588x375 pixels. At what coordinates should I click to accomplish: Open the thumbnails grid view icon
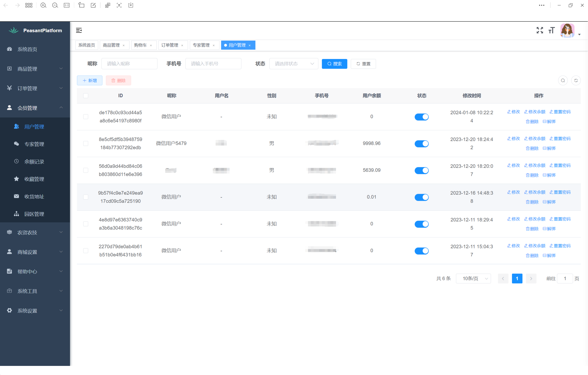point(29,5)
